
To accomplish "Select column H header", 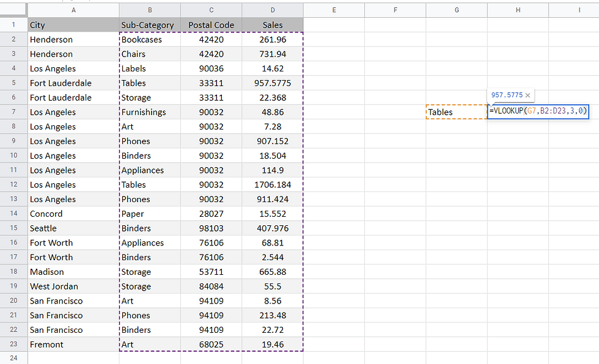I will 518,10.
